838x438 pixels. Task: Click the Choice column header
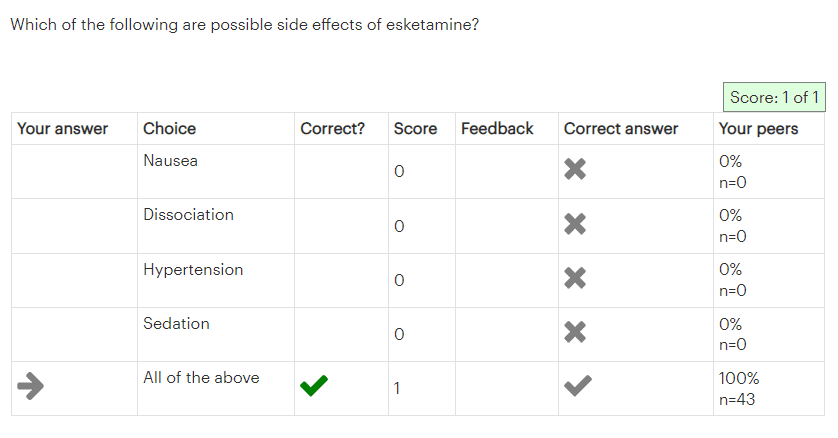pos(170,128)
